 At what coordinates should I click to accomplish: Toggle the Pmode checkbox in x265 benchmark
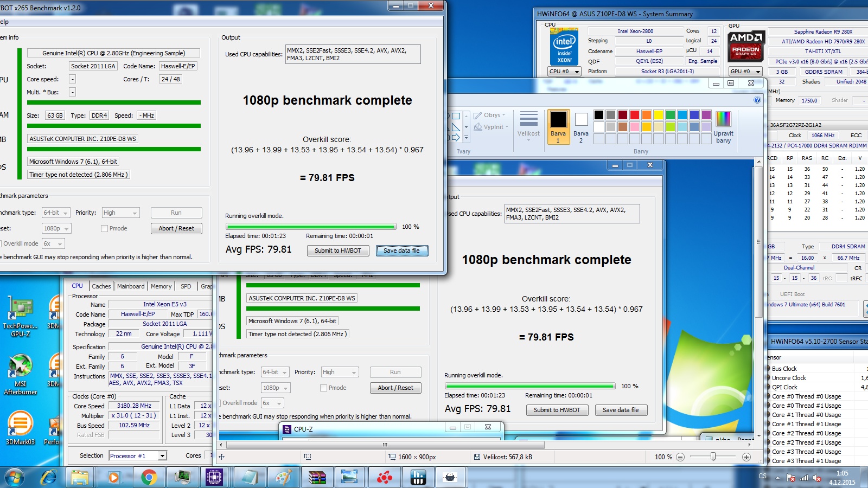(104, 228)
